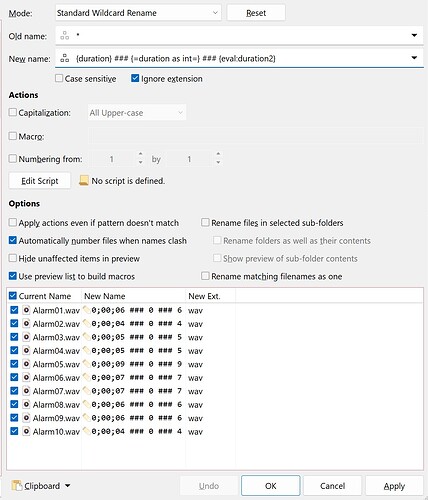Expand the Old name history dropdown arrow

[x=414, y=35]
